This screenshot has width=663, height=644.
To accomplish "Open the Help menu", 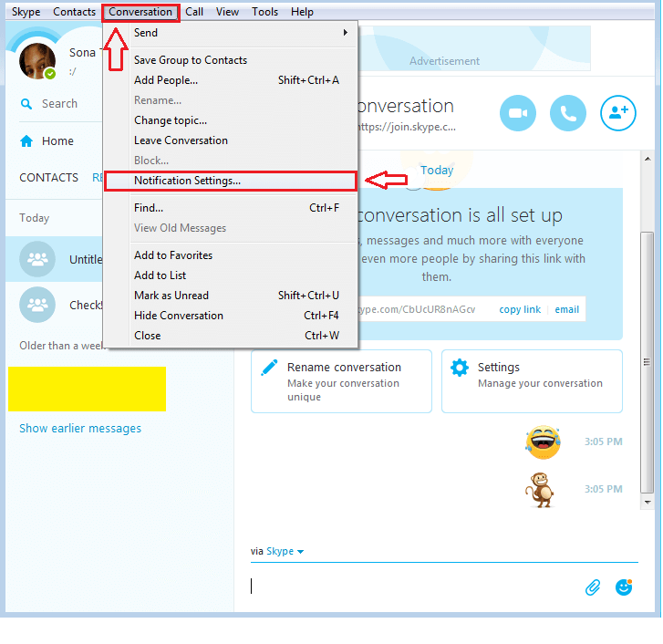I will click(x=302, y=12).
